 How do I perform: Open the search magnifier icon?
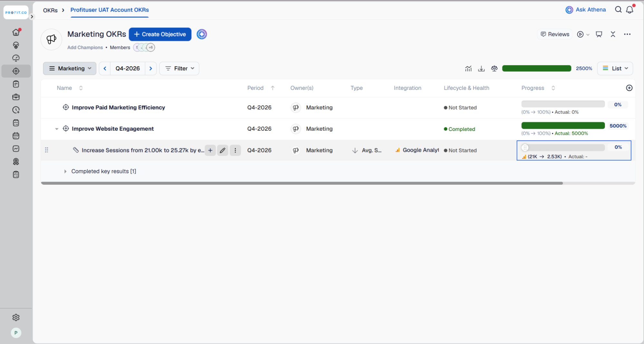[x=618, y=10]
